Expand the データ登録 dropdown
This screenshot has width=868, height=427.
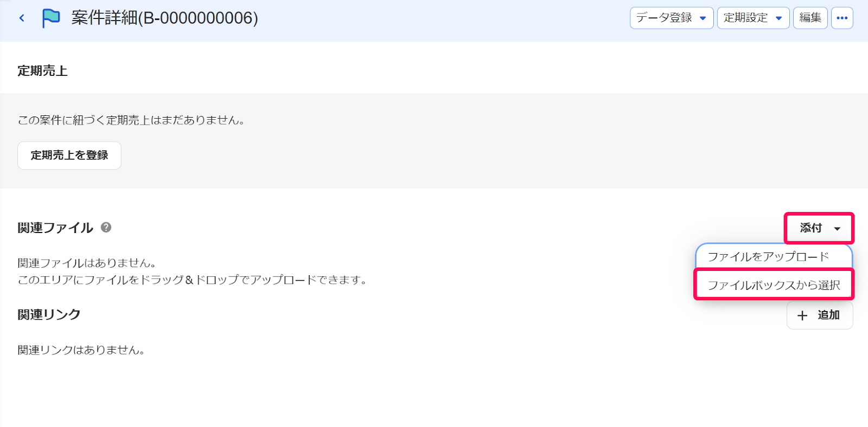point(672,18)
